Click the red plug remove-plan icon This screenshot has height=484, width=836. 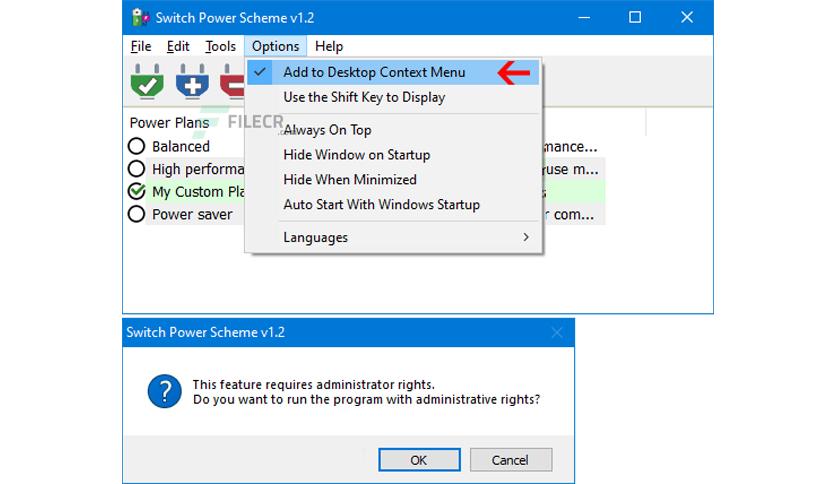pyautogui.click(x=233, y=81)
